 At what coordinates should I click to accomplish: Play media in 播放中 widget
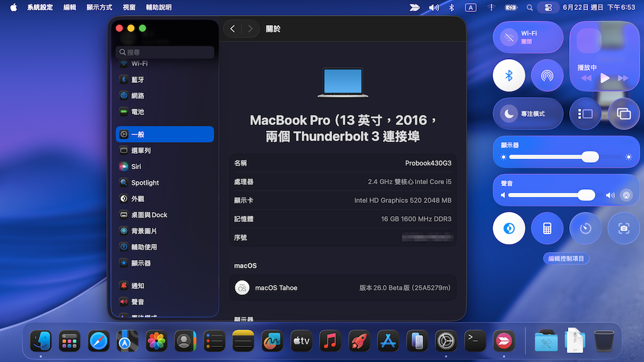(x=604, y=78)
